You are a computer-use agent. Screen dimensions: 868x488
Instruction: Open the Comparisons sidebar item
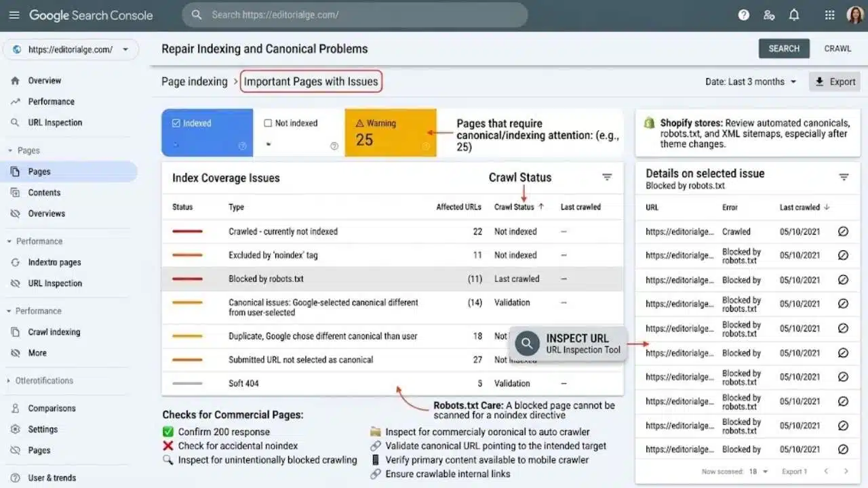click(x=52, y=409)
